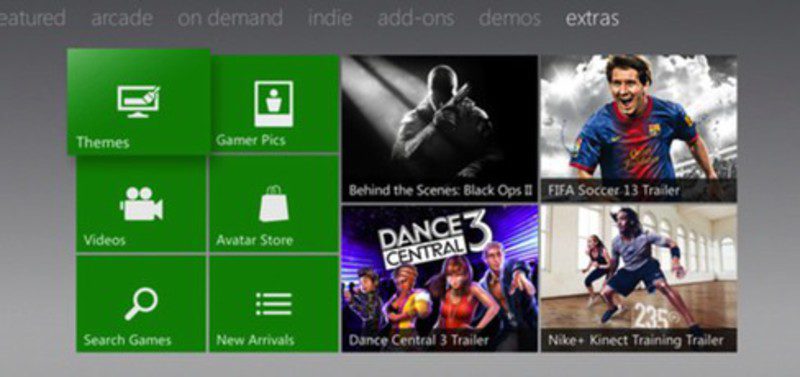
Task: Open the Themes monitor-and-brush icon
Action: 138,102
